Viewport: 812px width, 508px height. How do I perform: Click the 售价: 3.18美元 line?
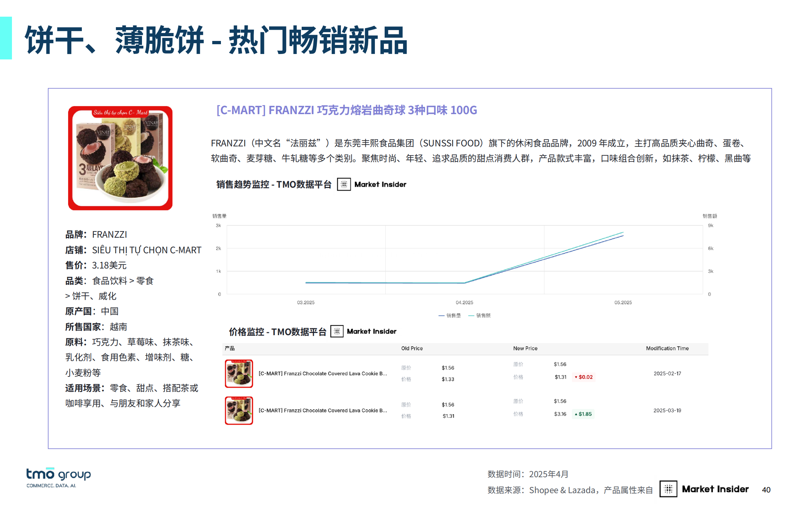(96, 266)
